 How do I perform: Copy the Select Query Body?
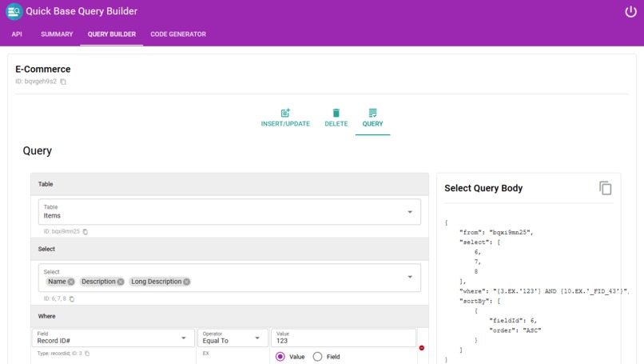(605, 188)
